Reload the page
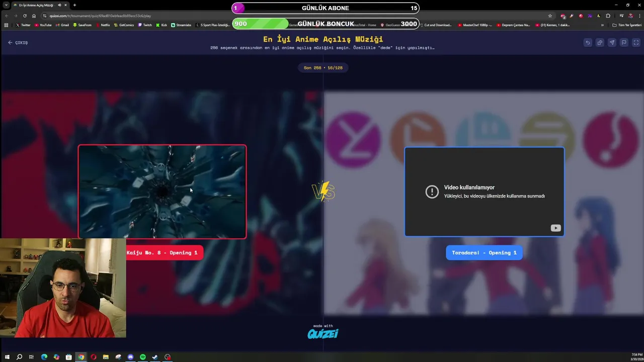Image resolution: width=644 pixels, height=362 pixels. coord(25,16)
